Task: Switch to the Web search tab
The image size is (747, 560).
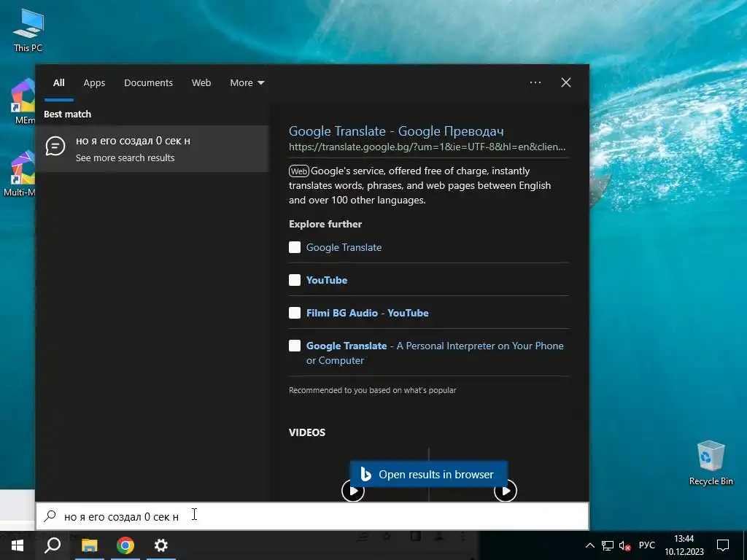Action: [x=201, y=83]
